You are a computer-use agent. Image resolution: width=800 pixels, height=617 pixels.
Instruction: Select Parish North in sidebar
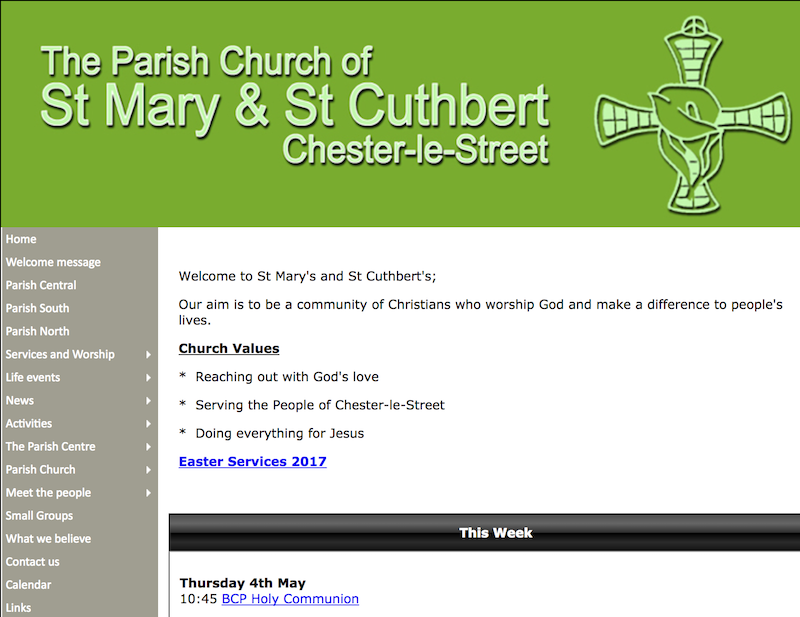[38, 331]
